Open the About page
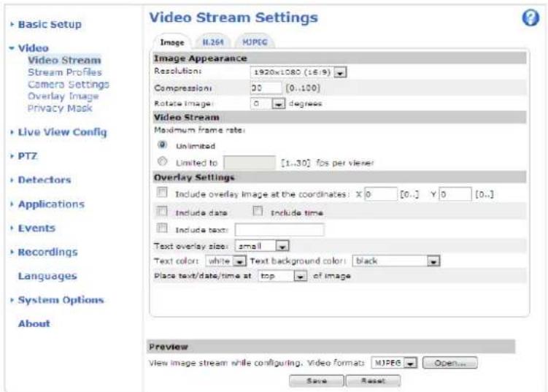This screenshot has height=392, width=548. [34, 324]
